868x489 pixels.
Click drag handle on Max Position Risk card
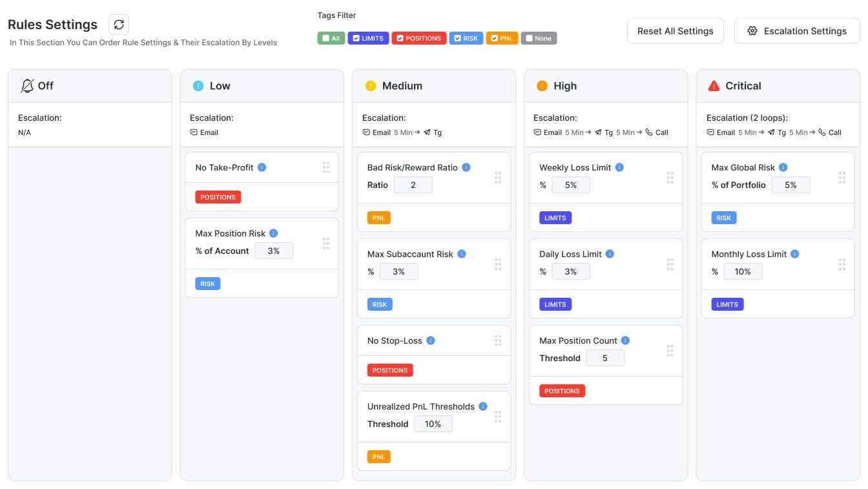pyautogui.click(x=325, y=243)
